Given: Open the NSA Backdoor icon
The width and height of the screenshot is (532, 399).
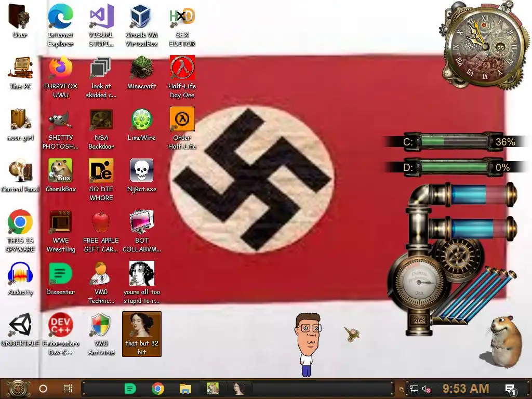Looking at the screenshot, I should [x=101, y=129].
